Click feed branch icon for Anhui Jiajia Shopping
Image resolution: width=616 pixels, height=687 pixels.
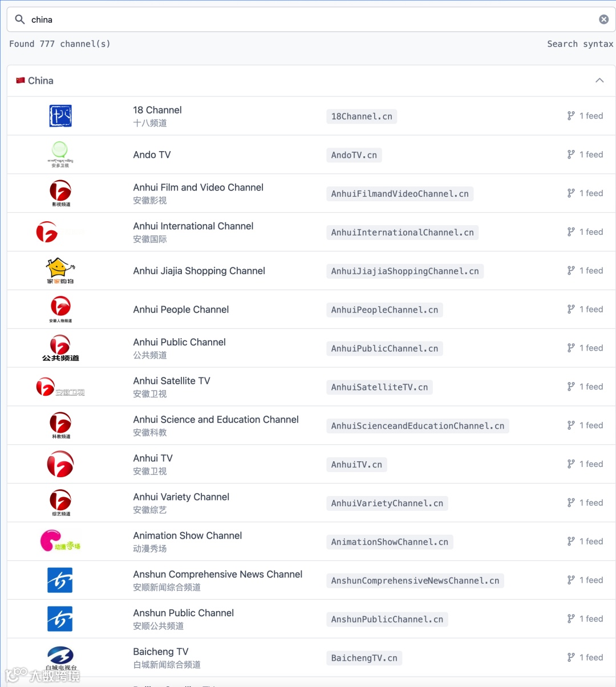[x=571, y=271]
